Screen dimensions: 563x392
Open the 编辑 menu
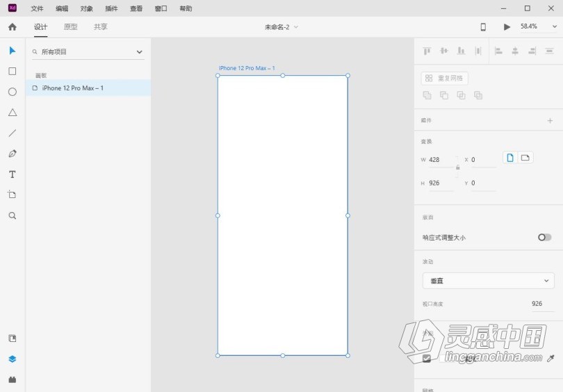[x=62, y=8]
